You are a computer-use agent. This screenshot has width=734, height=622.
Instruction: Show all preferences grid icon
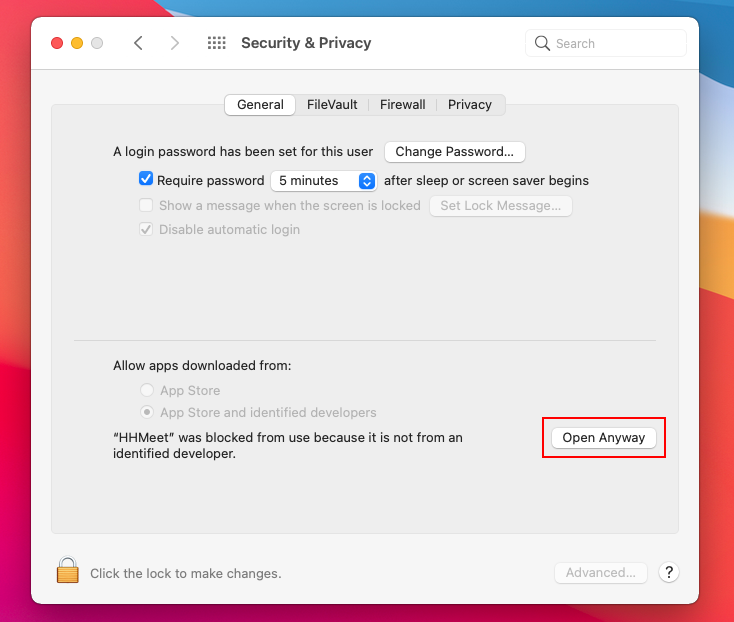(216, 43)
